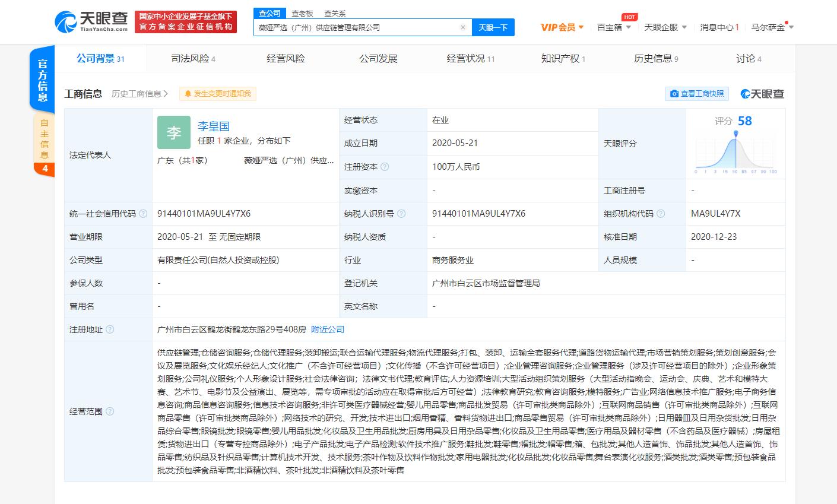
Task: Open the 天眼企服 dropdown menu
Action: coord(665,27)
